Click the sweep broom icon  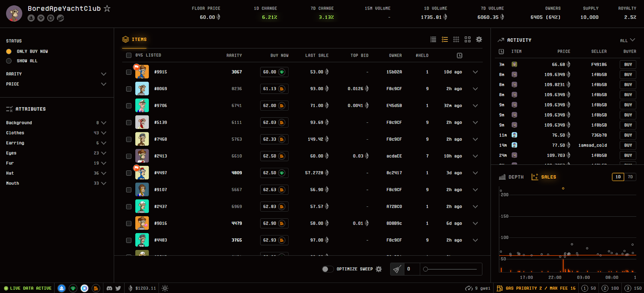point(397,269)
